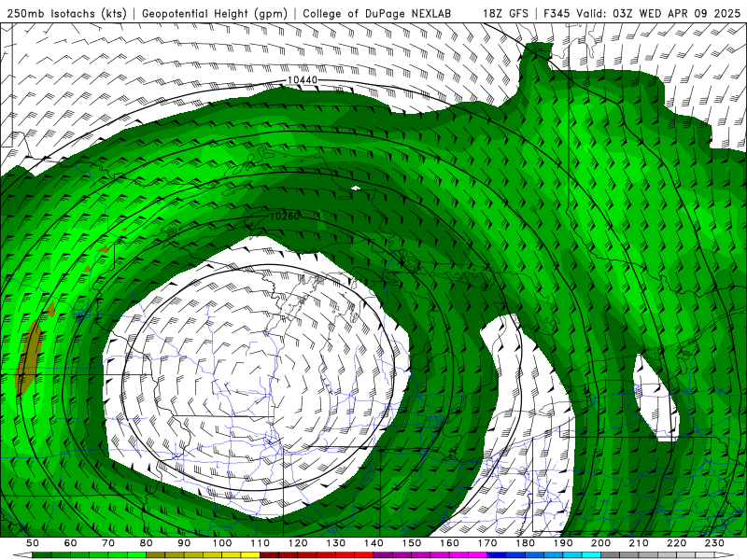Click the '250mb Isotachs (kts)' title text
747x560 pixels.
66,14
